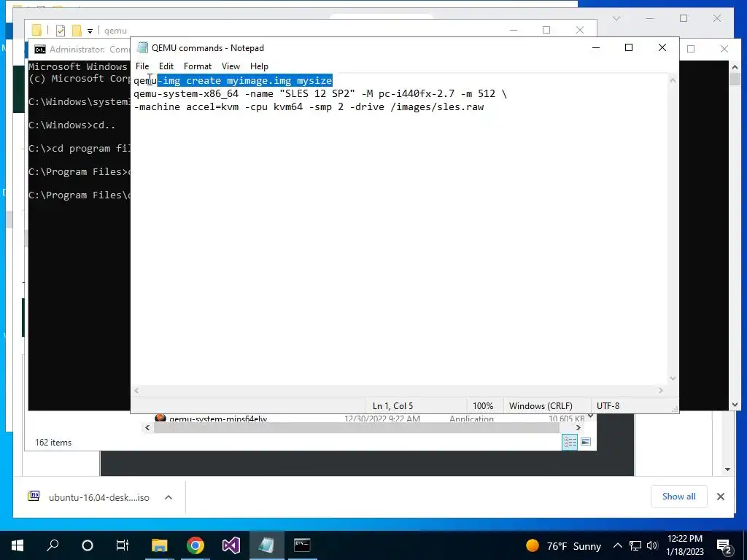Minimize the Notepad window
747x560 pixels.
click(595, 47)
